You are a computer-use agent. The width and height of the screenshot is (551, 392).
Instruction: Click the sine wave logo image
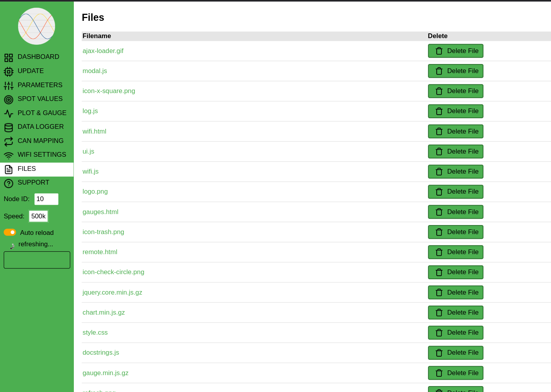pos(37,26)
